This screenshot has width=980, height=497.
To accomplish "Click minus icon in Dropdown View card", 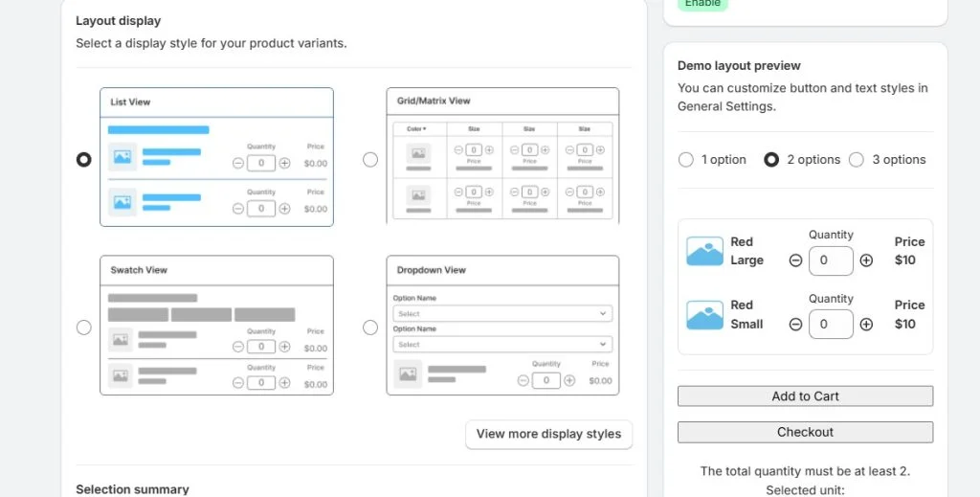I will 523,380.
